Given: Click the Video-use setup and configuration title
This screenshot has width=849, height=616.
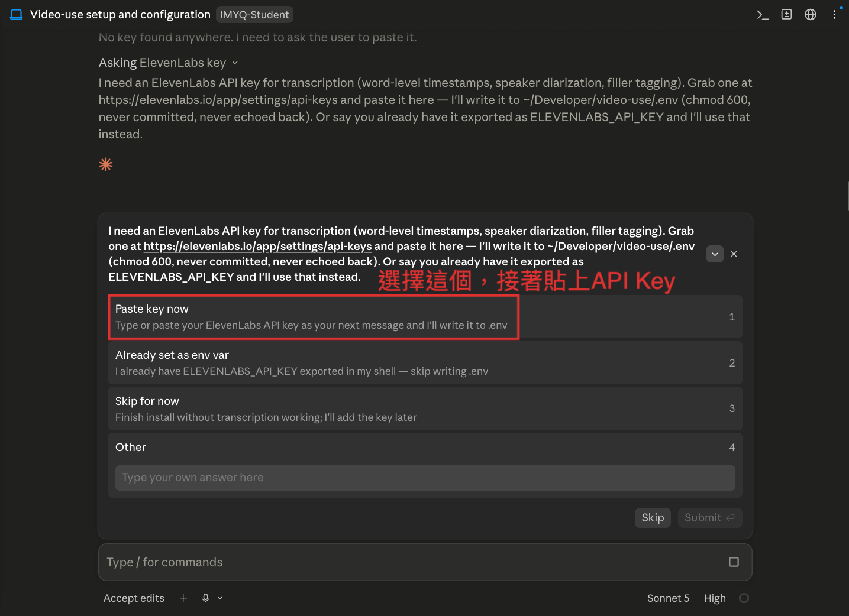Looking at the screenshot, I should coord(120,15).
